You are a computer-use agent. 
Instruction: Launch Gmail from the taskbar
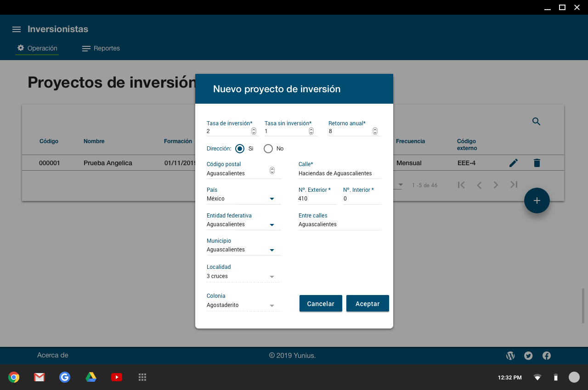click(40, 377)
